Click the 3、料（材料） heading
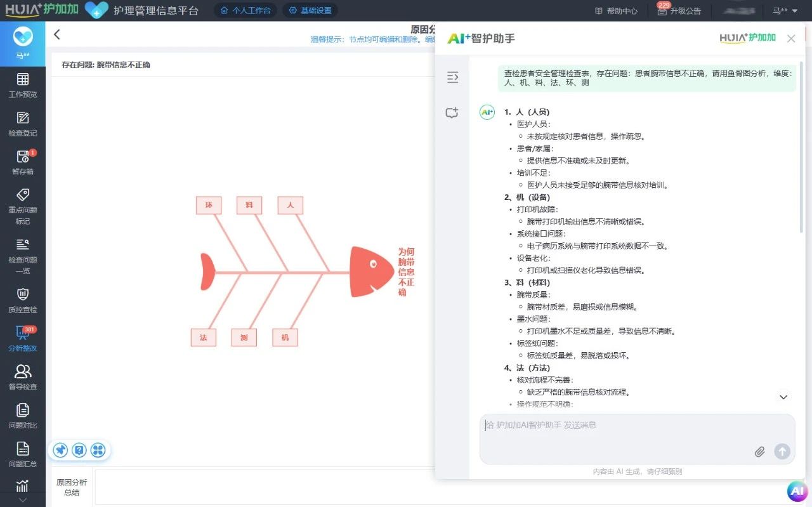Image resolution: width=812 pixels, height=507 pixels. click(x=527, y=282)
